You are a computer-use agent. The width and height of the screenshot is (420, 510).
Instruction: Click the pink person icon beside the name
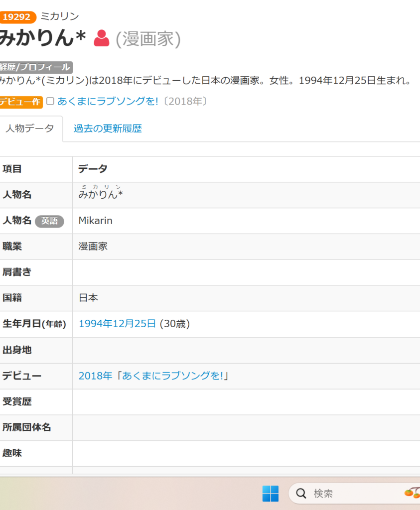[x=102, y=38]
